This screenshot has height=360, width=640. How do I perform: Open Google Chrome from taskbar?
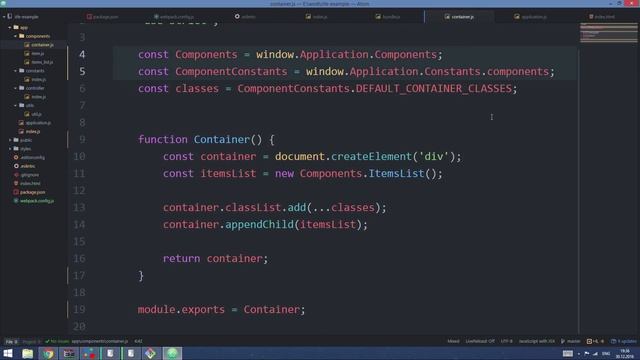[48, 353]
